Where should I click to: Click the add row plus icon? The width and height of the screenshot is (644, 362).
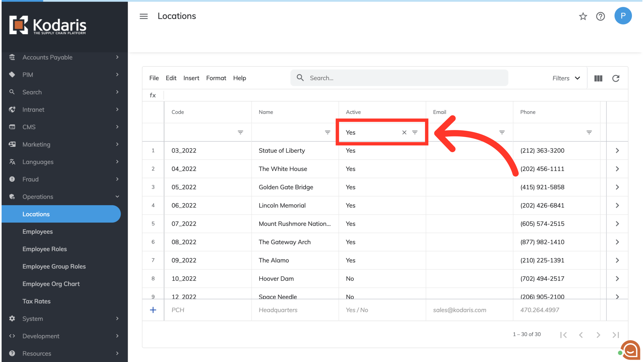153,310
